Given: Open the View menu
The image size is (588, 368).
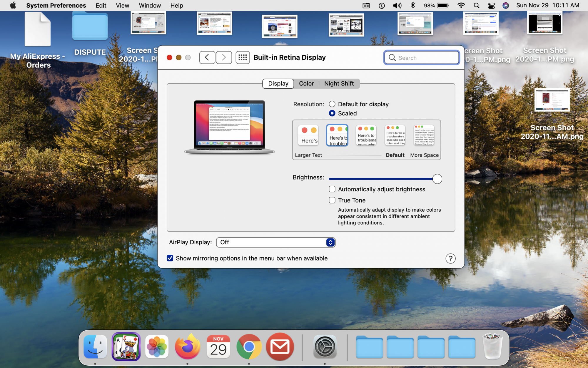Looking at the screenshot, I should (x=122, y=6).
